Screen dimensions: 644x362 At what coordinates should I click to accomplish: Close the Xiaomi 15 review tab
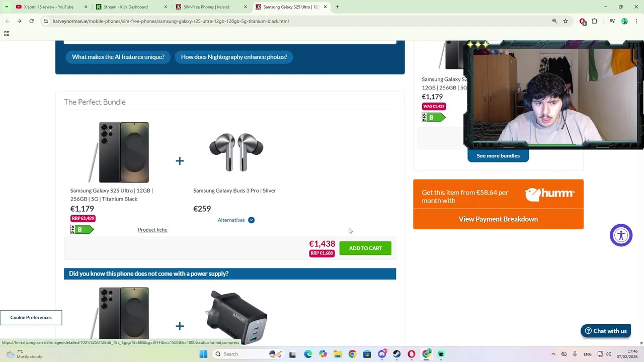86,7
